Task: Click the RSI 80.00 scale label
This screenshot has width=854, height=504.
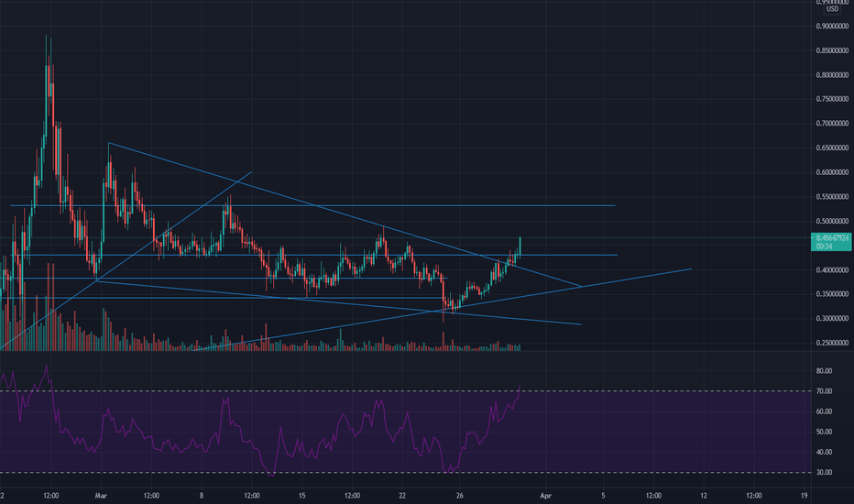Action: [x=824, y=370]
